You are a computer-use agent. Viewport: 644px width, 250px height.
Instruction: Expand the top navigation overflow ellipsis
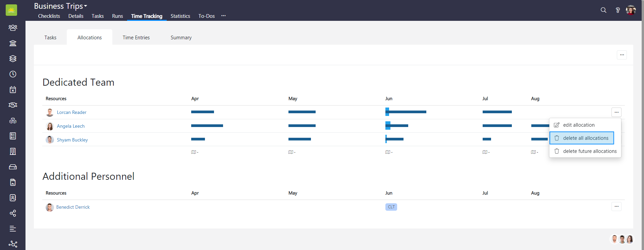tap(223, 16)
